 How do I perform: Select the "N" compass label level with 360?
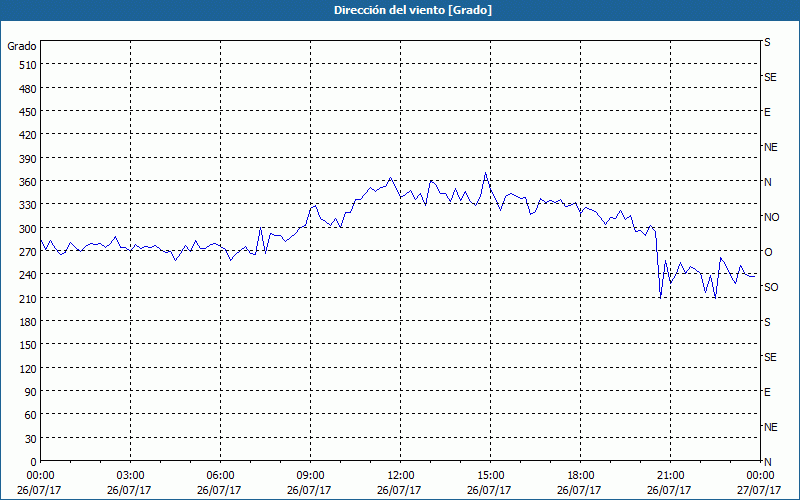[767, 182]
